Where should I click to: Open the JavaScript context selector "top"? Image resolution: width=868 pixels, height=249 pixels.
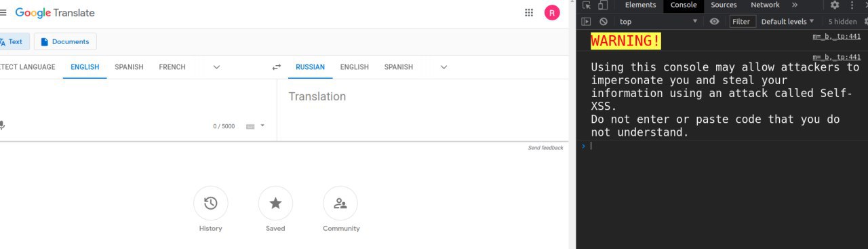pos(658,22)
